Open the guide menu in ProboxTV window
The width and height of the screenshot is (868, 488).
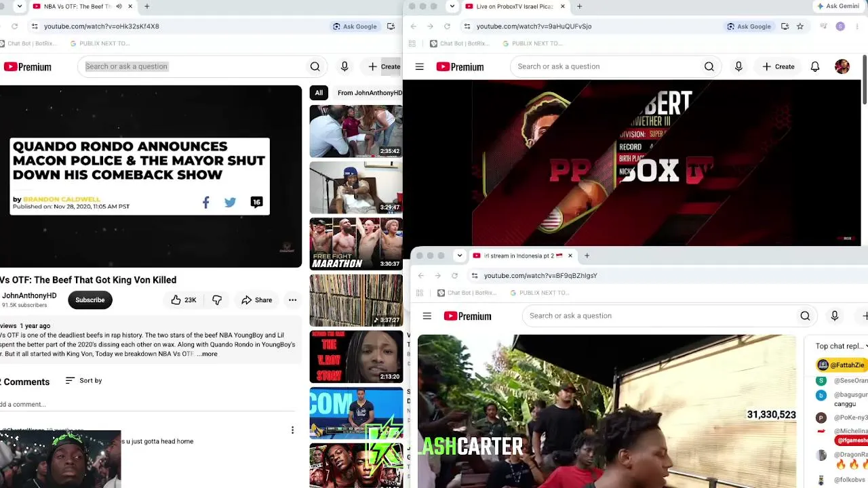420,66
